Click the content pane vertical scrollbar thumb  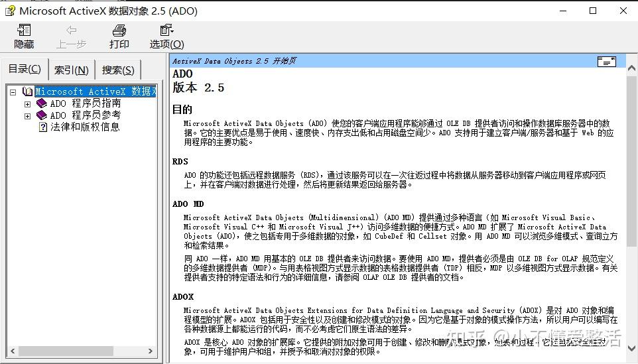pos(631,161)
